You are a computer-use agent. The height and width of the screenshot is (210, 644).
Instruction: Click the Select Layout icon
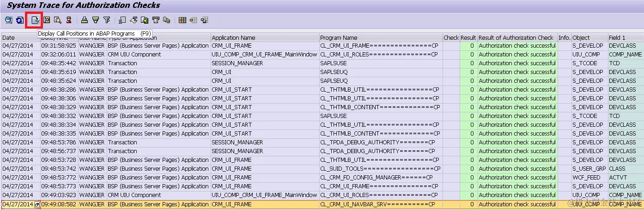point(194,20)
